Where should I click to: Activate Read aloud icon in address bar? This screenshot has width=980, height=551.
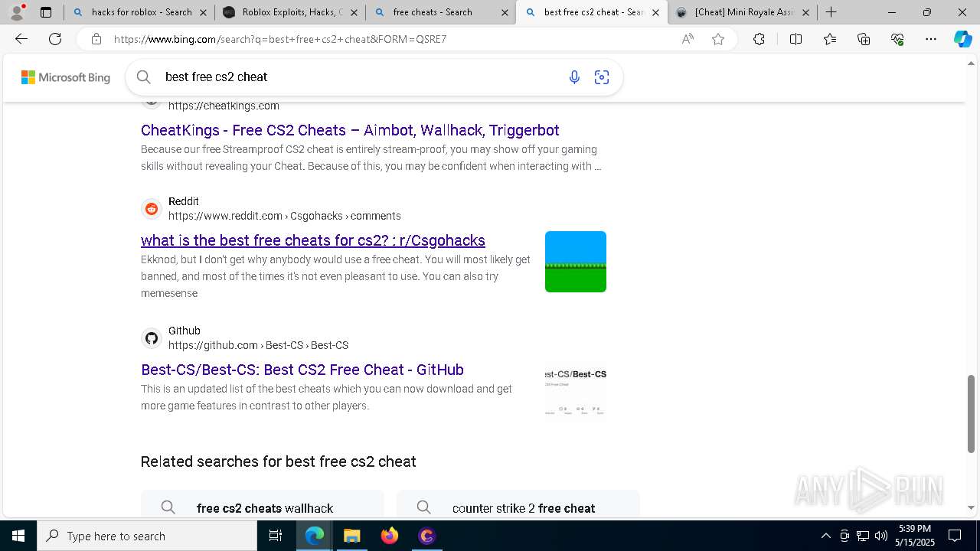(x=688, y=39)
